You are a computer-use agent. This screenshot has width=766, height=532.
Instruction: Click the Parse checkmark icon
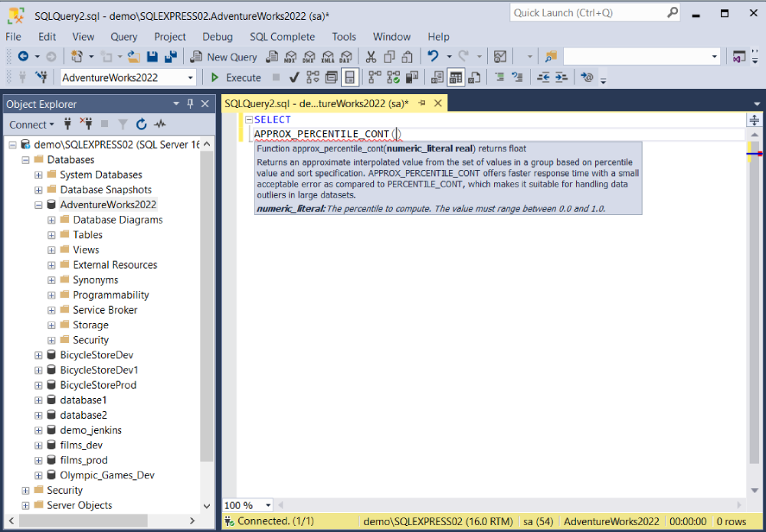(x=294, y=77)
